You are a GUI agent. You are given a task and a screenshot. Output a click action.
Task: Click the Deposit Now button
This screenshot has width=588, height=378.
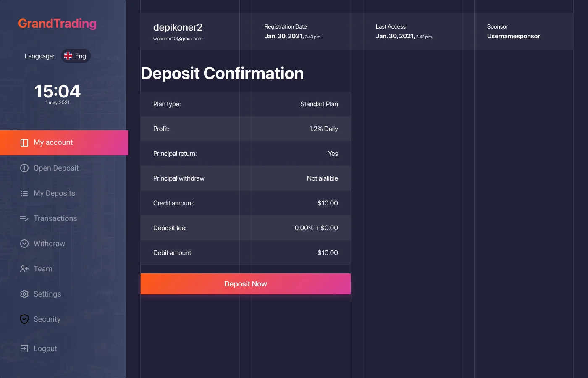[246, 284]
